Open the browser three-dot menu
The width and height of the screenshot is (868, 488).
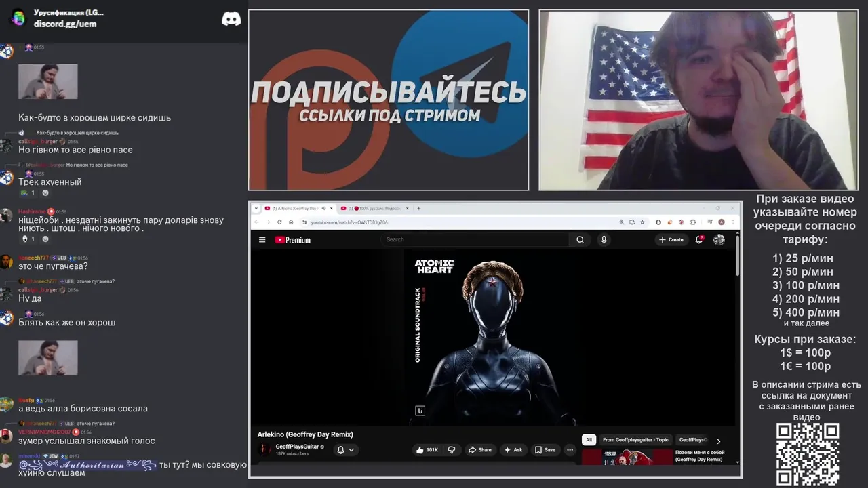732,222
